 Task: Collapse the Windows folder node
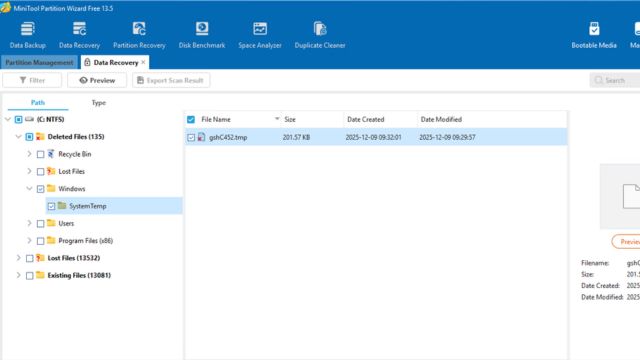tap(29, 188)
